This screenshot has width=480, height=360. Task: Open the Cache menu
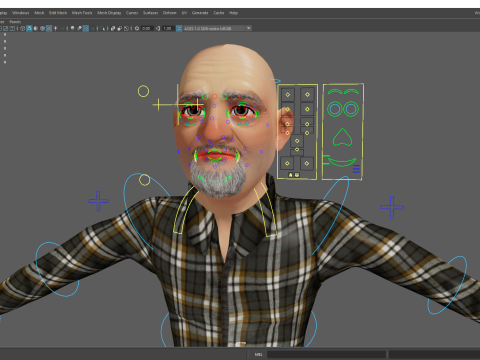click(x=219, y=13)
